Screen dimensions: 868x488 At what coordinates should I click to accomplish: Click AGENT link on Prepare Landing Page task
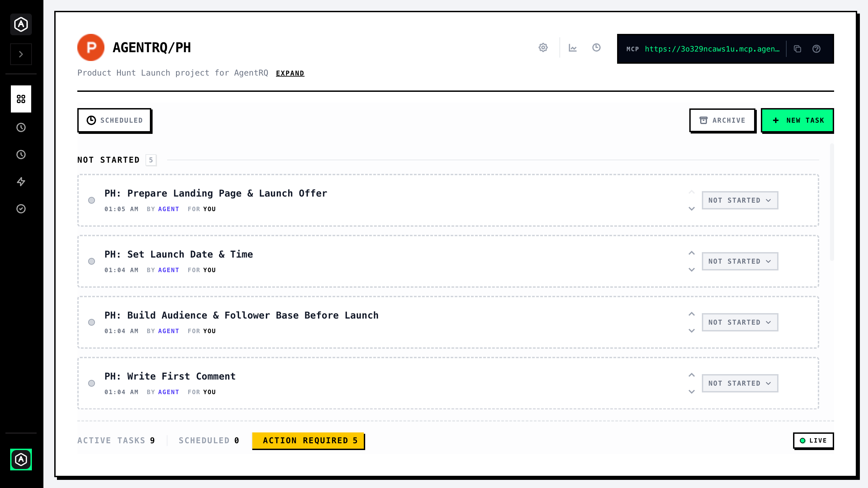169,209
